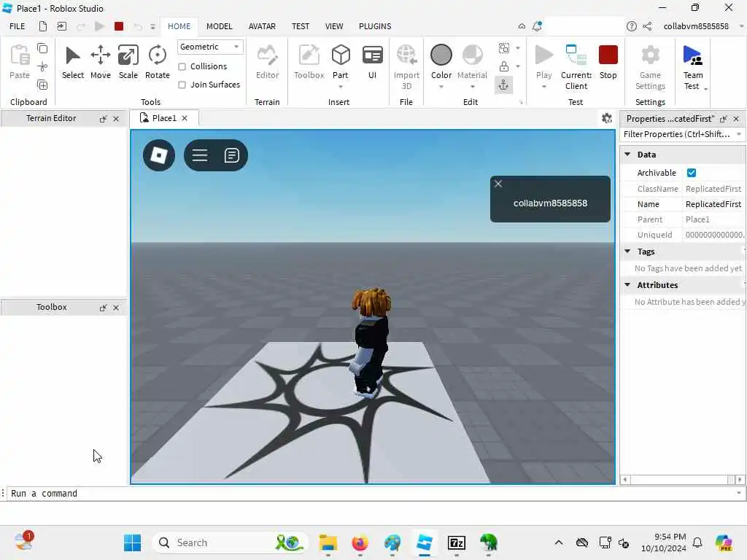Click the Current Client view toggle
Viewport: 747px width, 560px height.
[576, 66]
